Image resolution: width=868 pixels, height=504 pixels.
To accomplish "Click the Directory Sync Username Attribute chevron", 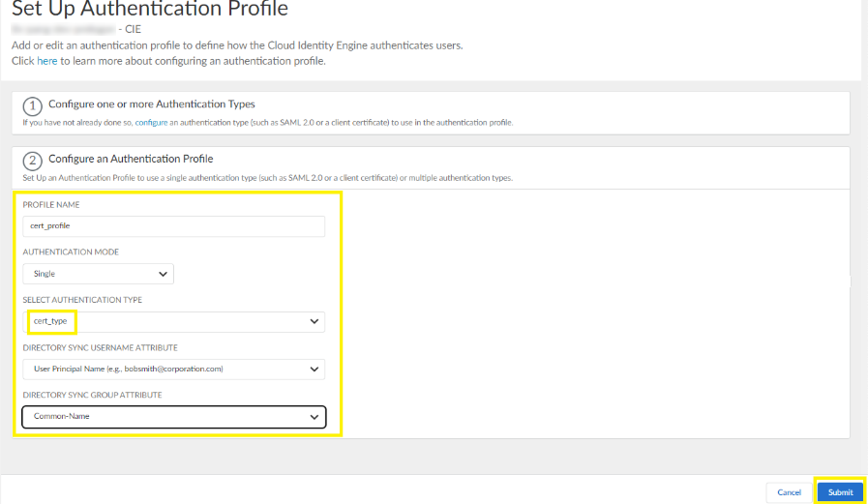I will [314, 369].
